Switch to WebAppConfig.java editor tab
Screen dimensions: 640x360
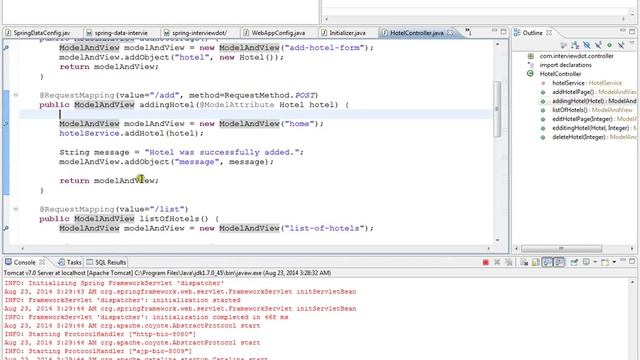pyautogui.click(x=278, y=33)
